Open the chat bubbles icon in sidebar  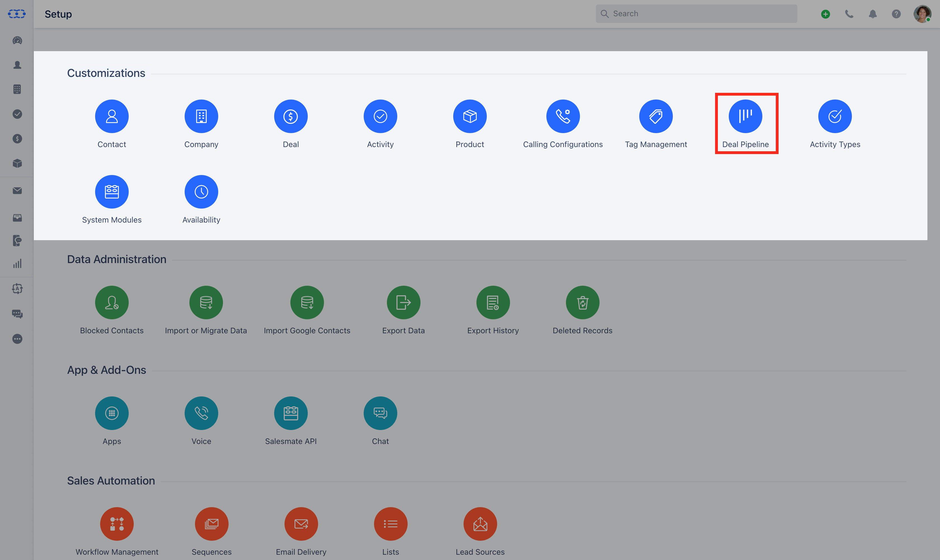[17, 314]
